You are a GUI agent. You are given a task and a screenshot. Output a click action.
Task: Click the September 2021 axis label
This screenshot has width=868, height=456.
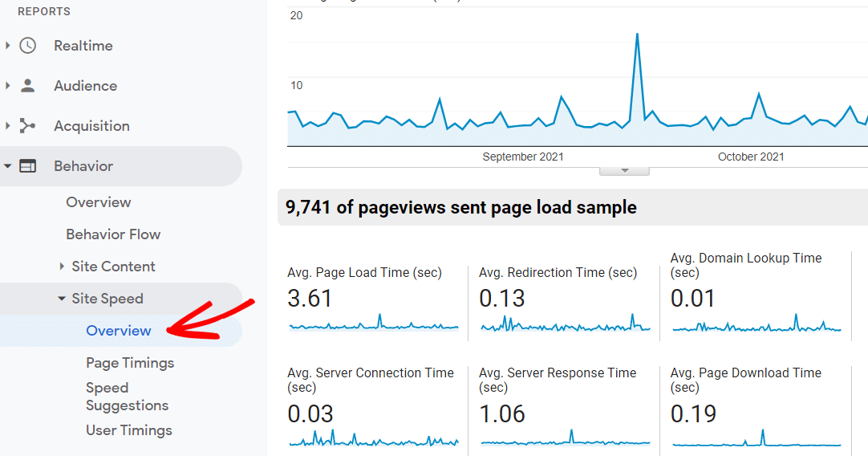click(x=522, y=157)
